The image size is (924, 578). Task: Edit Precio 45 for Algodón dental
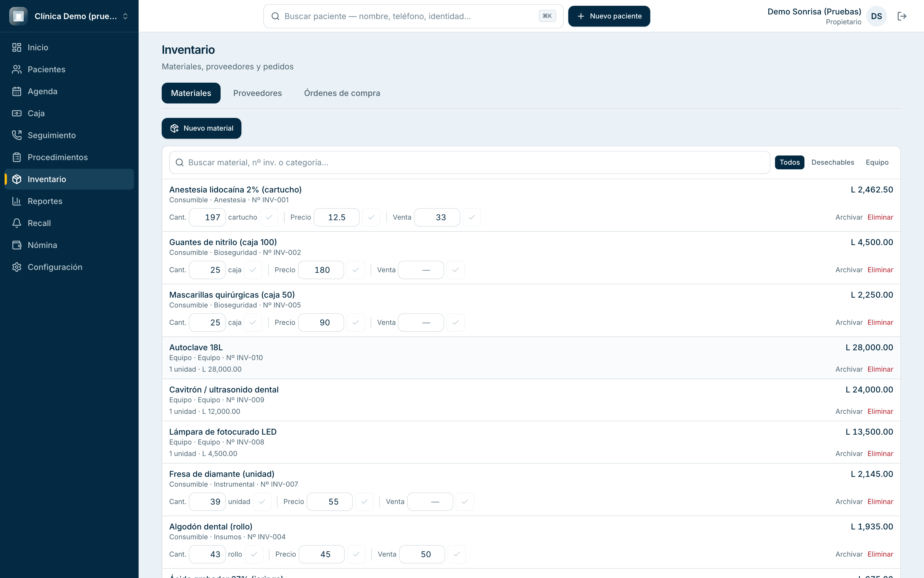[321, 554]
